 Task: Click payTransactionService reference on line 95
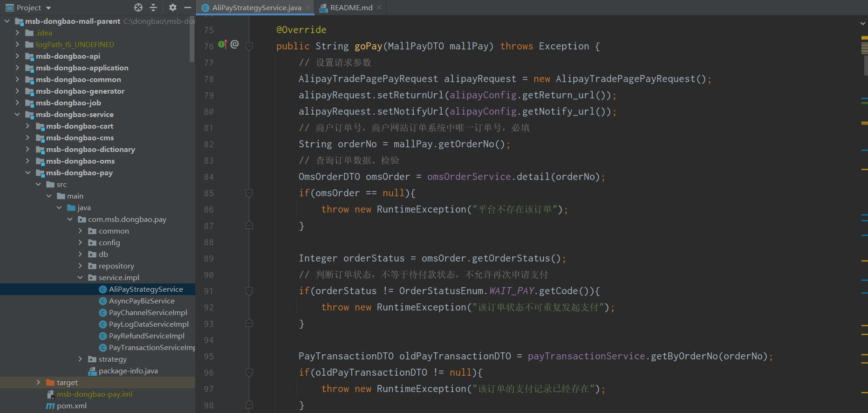coord(586,356)
